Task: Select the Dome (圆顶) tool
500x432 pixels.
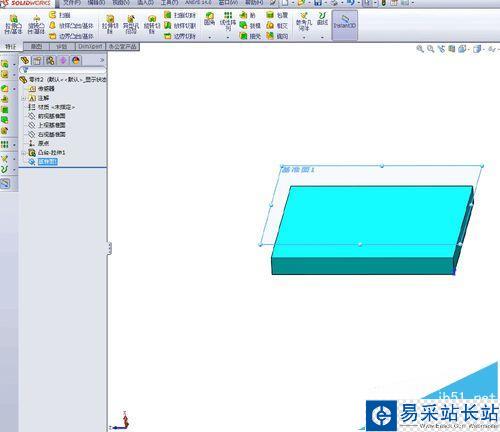Action: pyautogui.click(x=277, y=25)
